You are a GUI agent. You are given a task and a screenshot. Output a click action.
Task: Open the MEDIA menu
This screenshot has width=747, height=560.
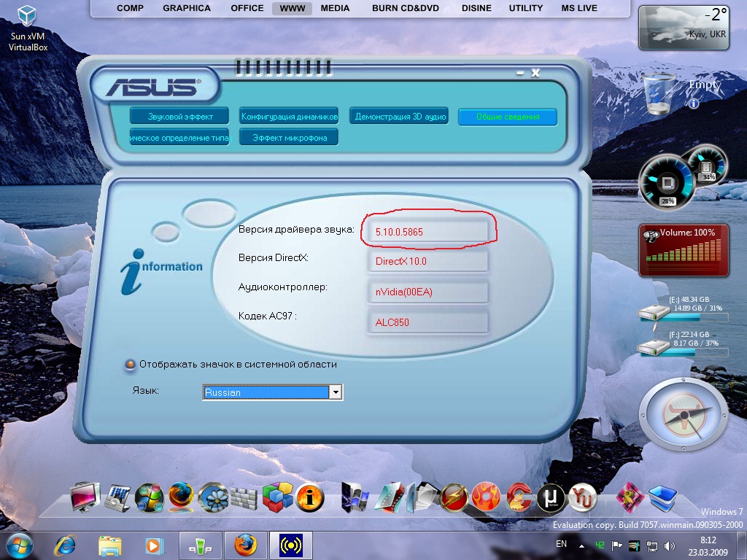pyautogui.click(x=335, y=8)
